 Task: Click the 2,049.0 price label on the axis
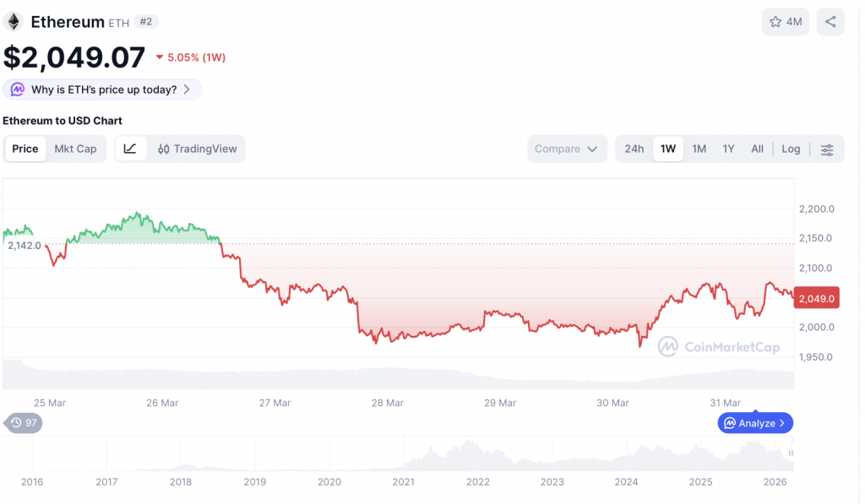tap(816, 297)
